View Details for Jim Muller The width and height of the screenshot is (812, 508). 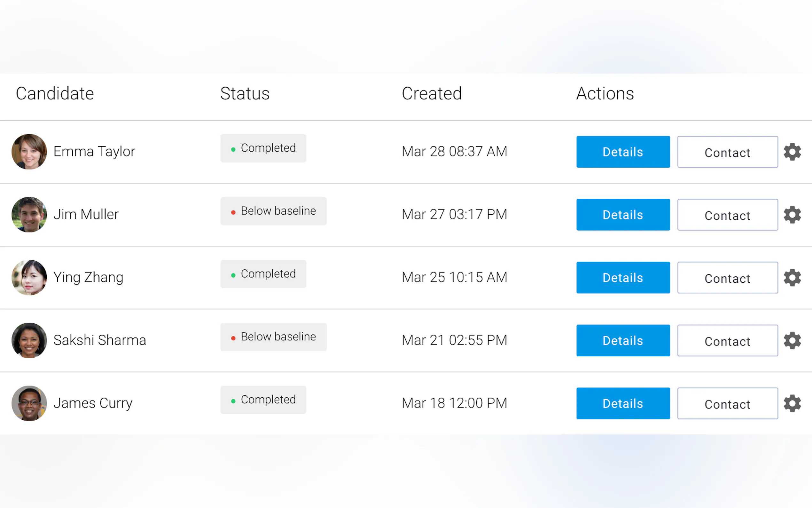pyautogui.click(x=623, y=215)
